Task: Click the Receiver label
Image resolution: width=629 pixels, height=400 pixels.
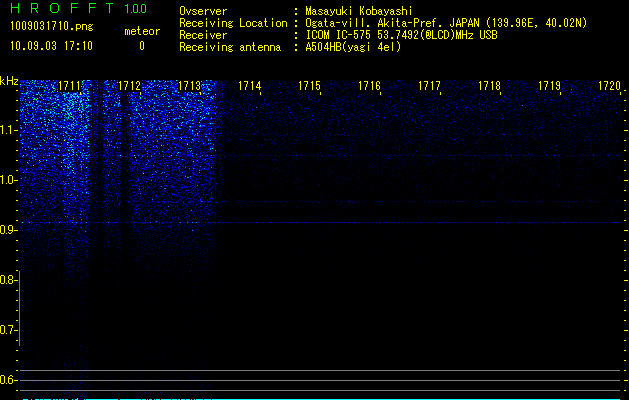Action: pos(203,35)
